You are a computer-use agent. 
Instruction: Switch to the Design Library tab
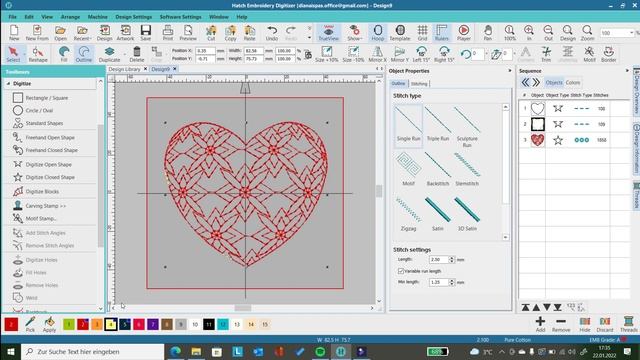coord(124,69)
